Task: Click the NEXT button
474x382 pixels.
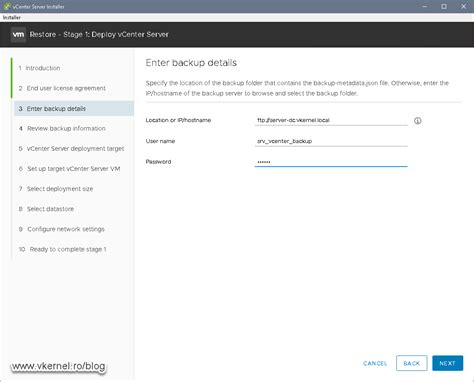Action: tap(447, 363)
